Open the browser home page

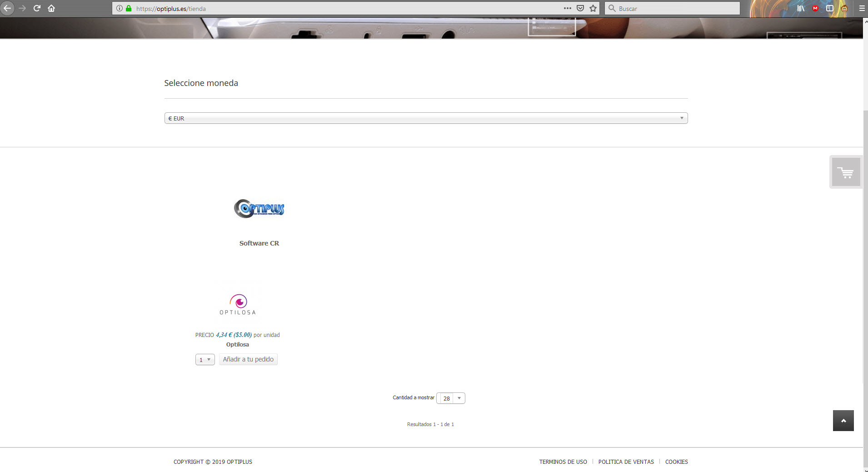(x=51, y=8)
